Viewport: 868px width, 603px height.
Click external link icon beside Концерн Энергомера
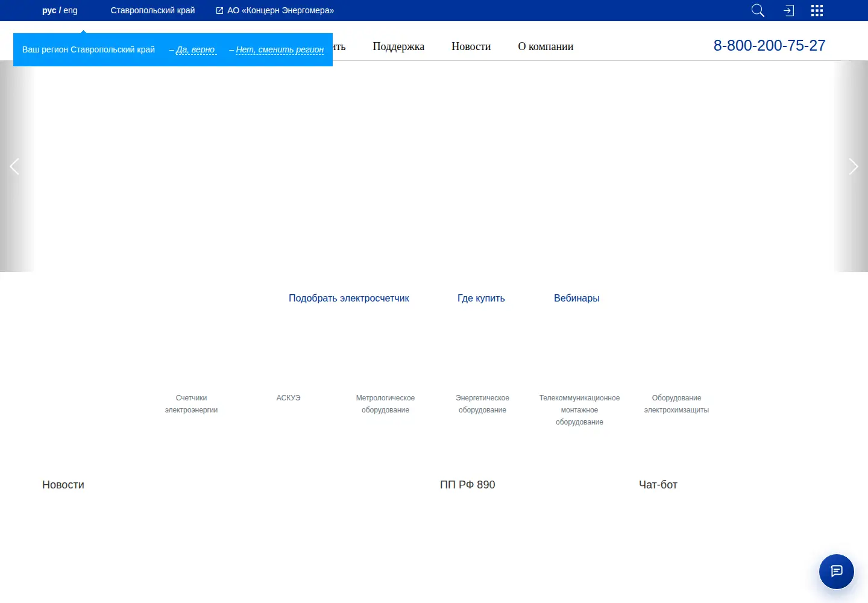coord(219,10)
